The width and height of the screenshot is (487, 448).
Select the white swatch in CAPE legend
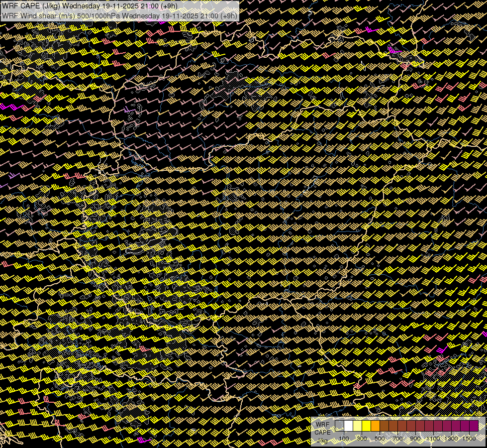click(x=349, y=426)
